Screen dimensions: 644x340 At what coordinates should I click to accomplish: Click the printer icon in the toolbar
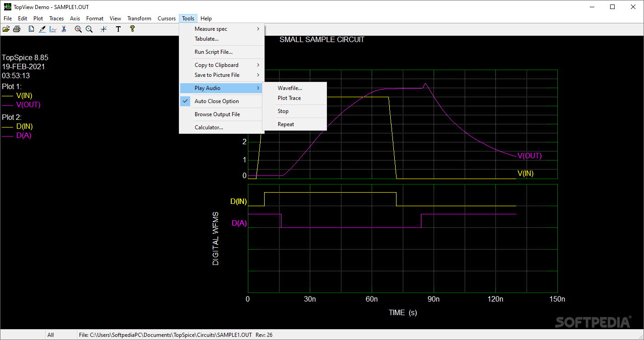click(x=17, y=29)
